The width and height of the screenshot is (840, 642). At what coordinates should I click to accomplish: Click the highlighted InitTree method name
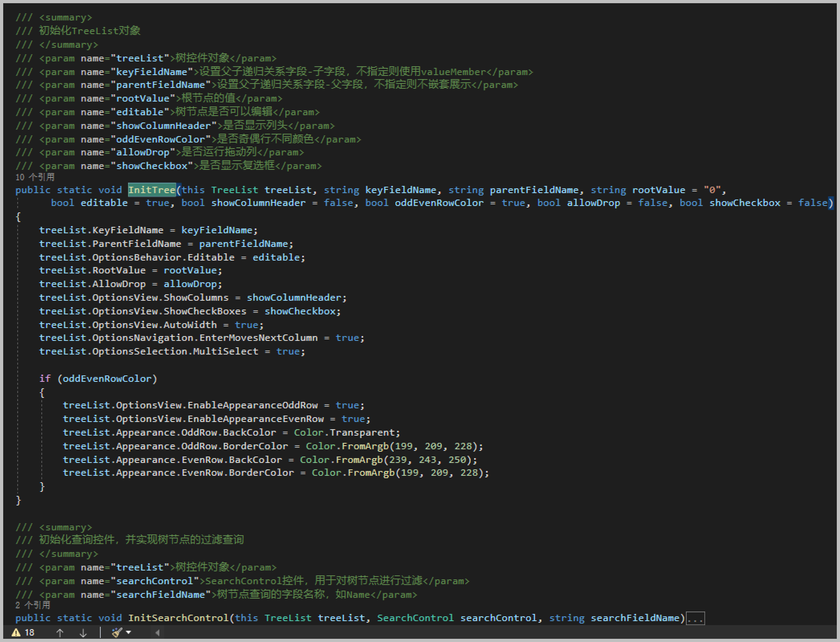[x=152, y=190]
